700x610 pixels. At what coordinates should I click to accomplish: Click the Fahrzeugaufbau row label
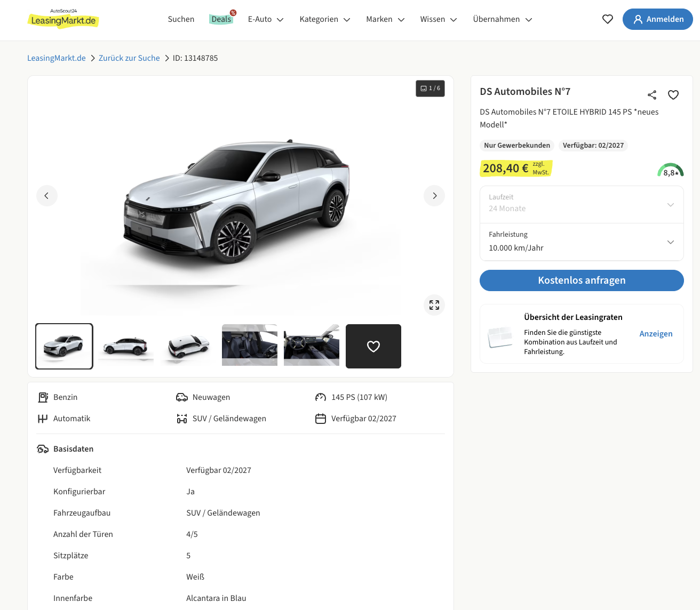point(82,513)
